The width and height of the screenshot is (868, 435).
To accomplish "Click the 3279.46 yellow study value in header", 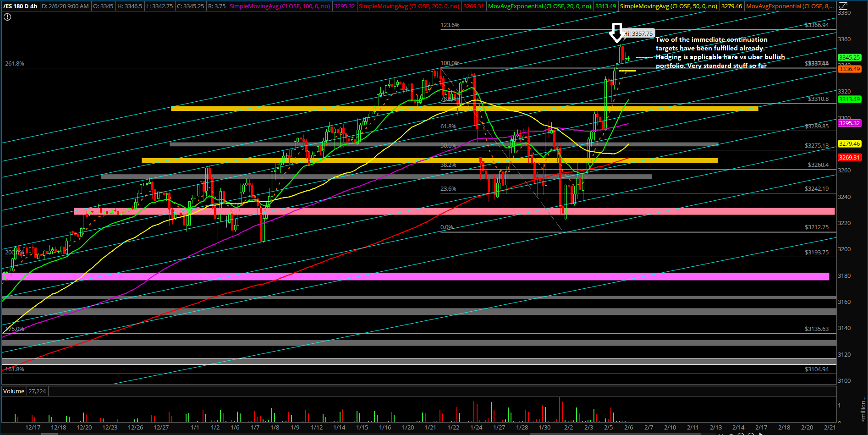I will click(731, 6).
